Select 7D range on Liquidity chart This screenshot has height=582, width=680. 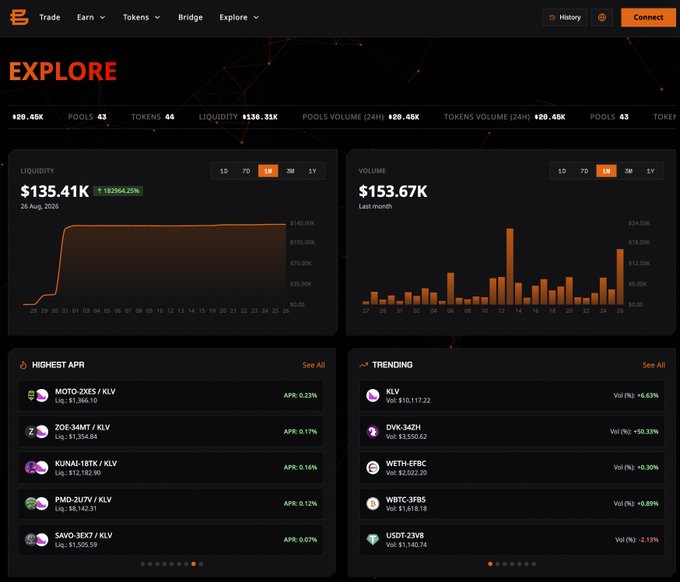pos(246,171)
